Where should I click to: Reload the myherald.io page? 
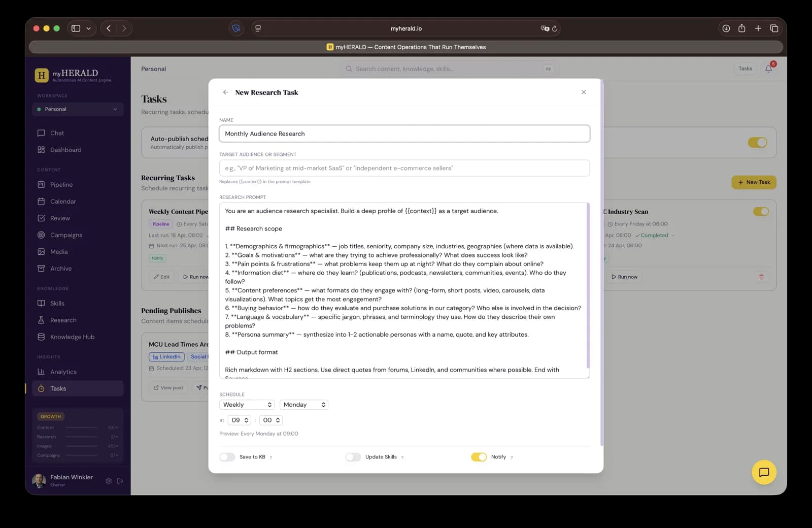point(555,28)
